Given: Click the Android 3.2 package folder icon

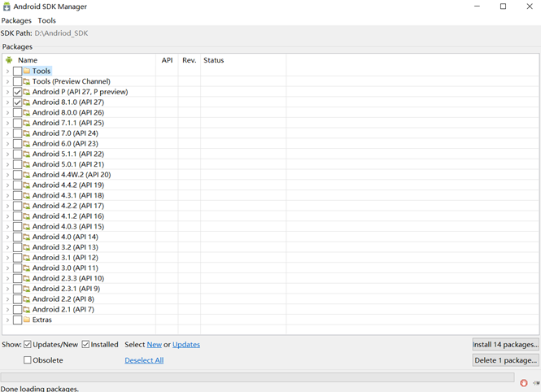Looking at the screenshot, I should click(27, 247).
